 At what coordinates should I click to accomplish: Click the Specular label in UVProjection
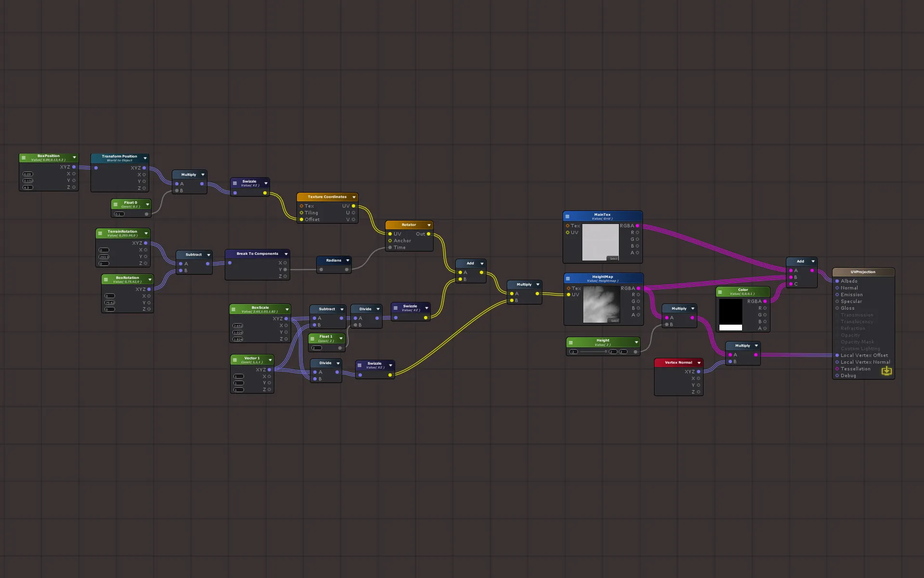coord(851,301)
